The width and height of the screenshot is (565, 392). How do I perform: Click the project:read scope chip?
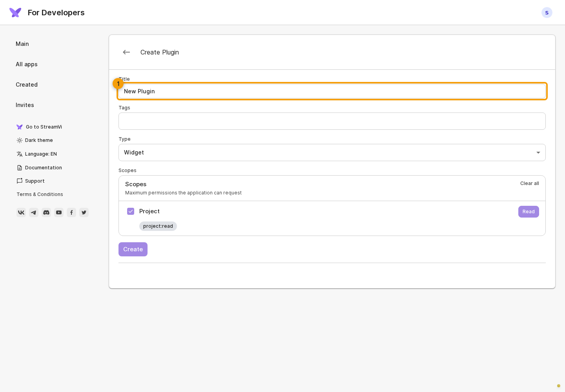[x=158, y=226]
